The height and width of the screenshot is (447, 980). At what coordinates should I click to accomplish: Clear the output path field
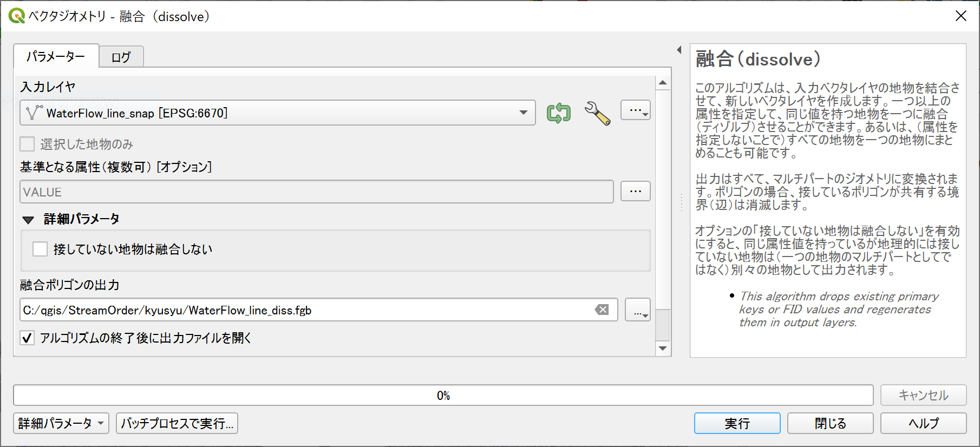pyautogui.click(x=602, y=310)
